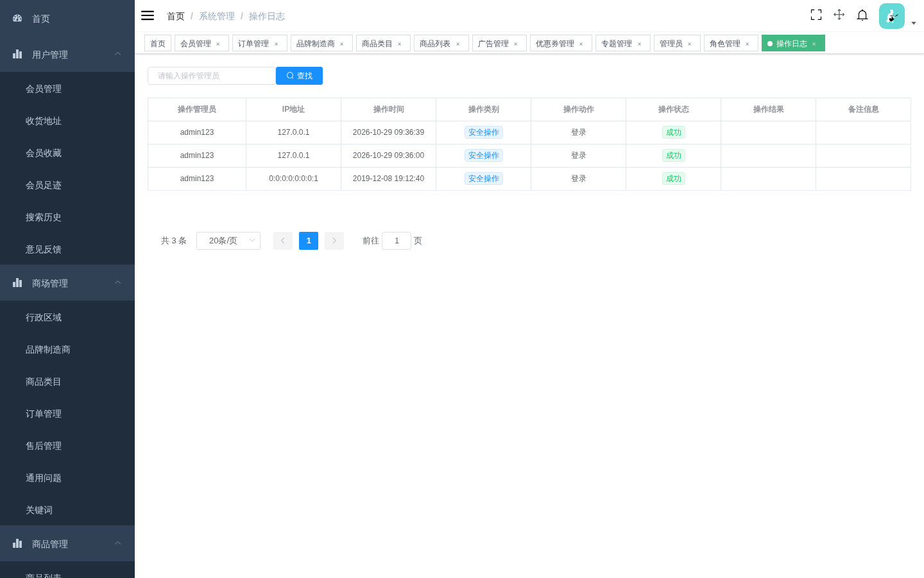Close the 品牌制造商 tab
The width and height of the screenshot is (924, 578).
click(342, 44)
